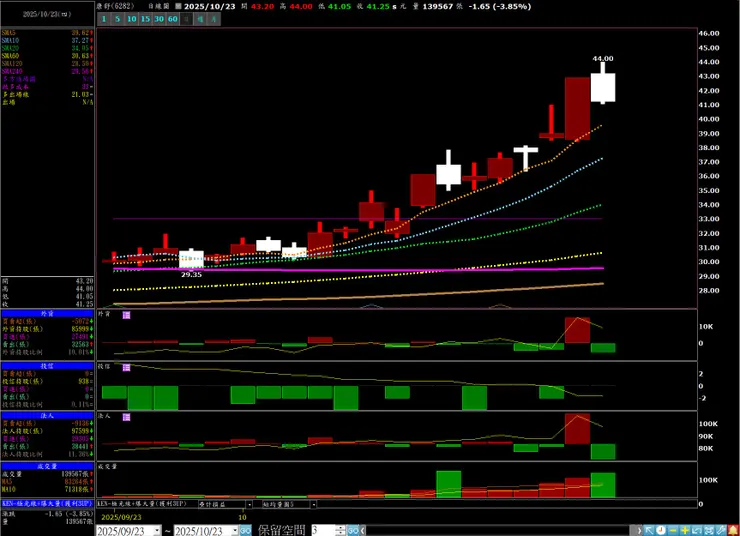Image resolution: width=740 pixels, height=536 pixels.
Task: Switch to the 15-minute timeframe button
Action: pos(145,19)
